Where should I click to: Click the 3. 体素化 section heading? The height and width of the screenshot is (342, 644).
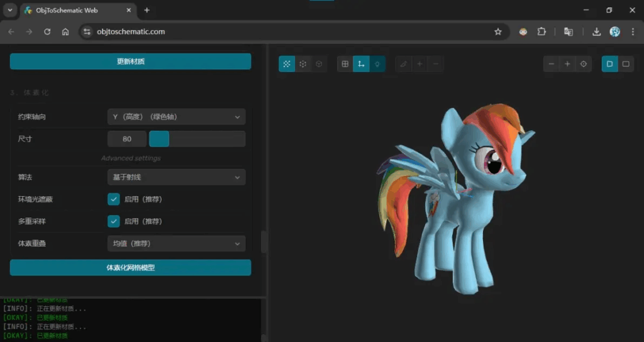(x=30, y=93)
